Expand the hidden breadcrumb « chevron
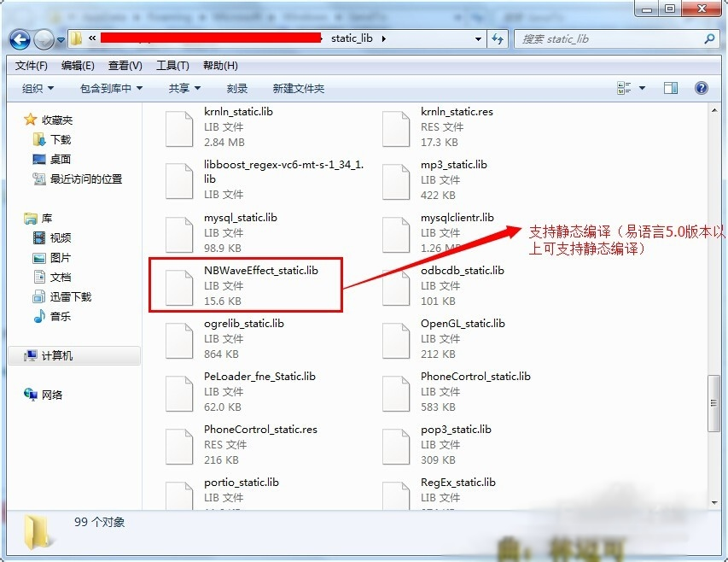 (x=92, y=38)
